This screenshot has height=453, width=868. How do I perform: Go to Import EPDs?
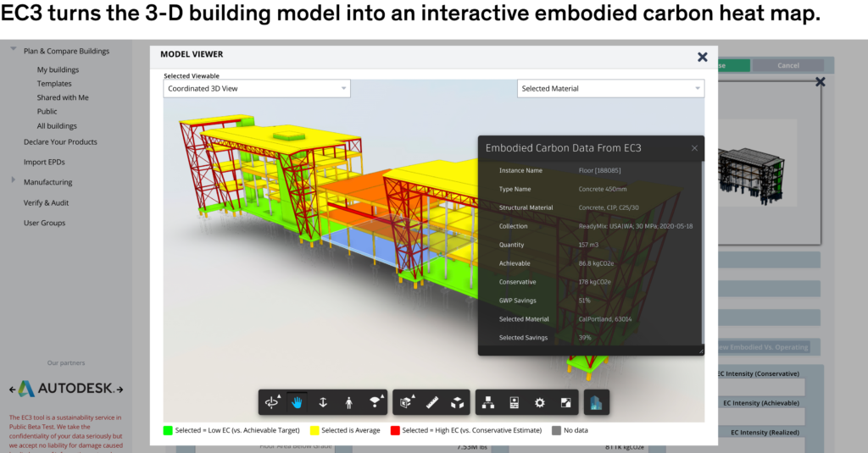(44, 162)
